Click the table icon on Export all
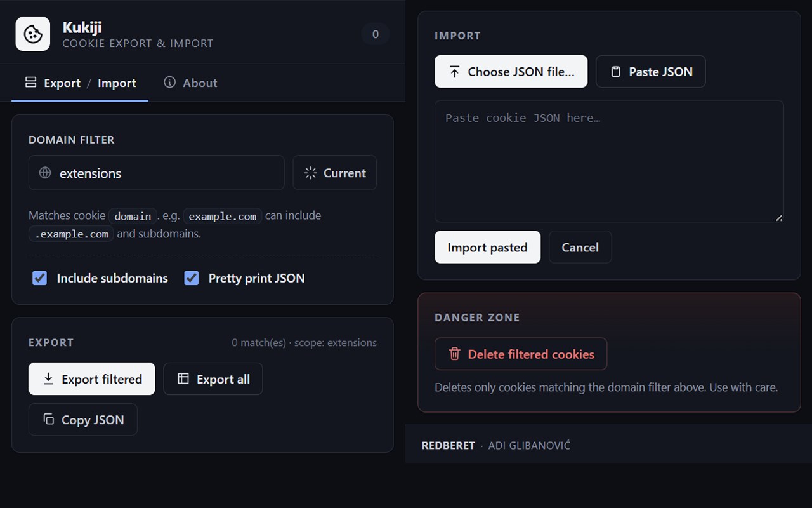The height and width of the screenshot is (508, 812). pyautogui.click(x=183, y=378)
